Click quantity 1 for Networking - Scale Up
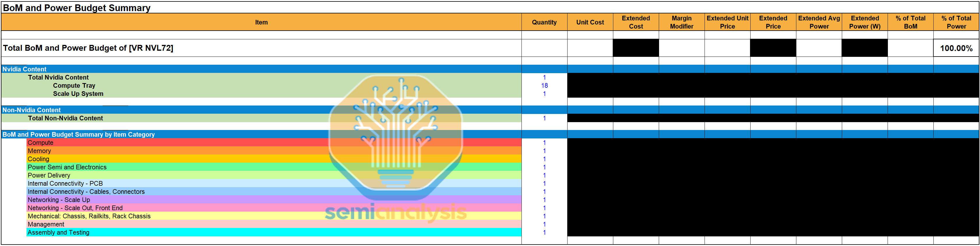This screenshot has height=246, width=980. pos(544,200)
